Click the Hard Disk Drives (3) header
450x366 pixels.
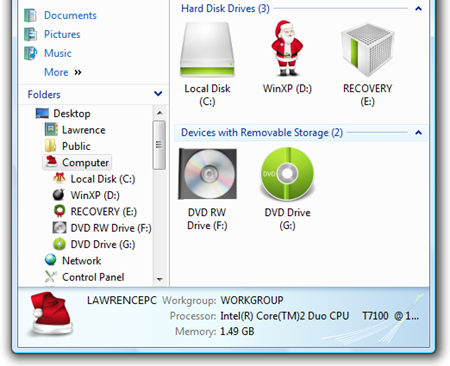[x=225, y=9]
